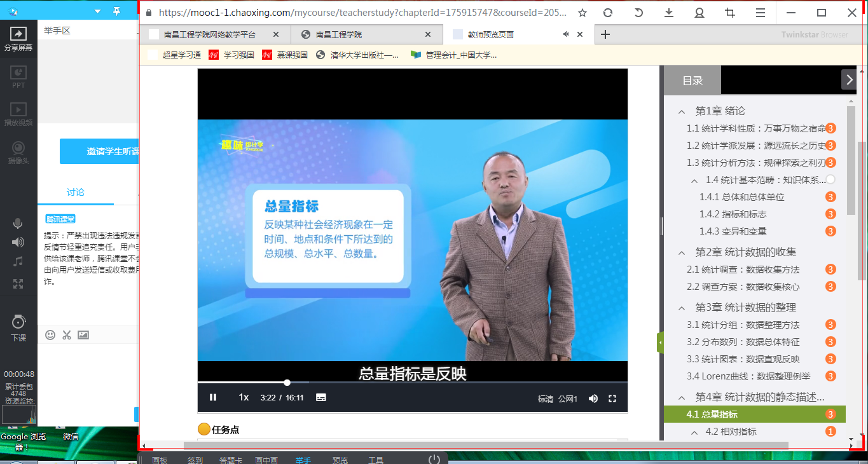Image resolution: width=868 pixels, height=464 pixels.
Task: Insert emoji in discussion box
Action: click(50, 335)
